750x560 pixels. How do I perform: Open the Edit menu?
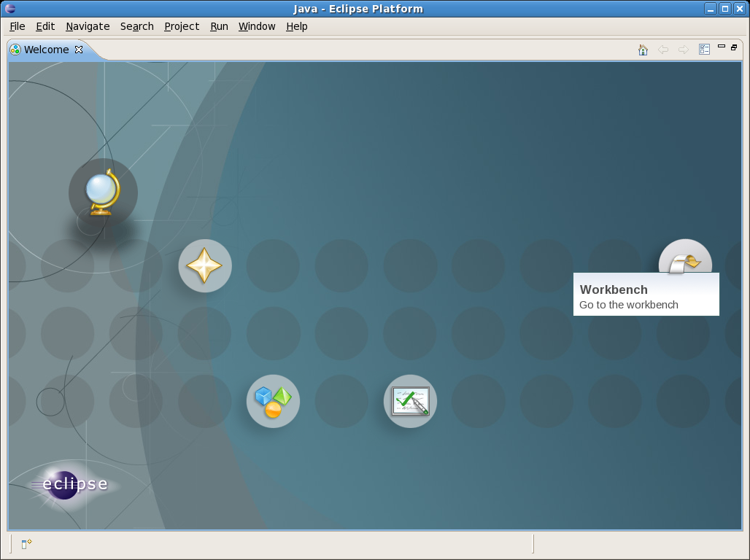(x=45, y=26)
